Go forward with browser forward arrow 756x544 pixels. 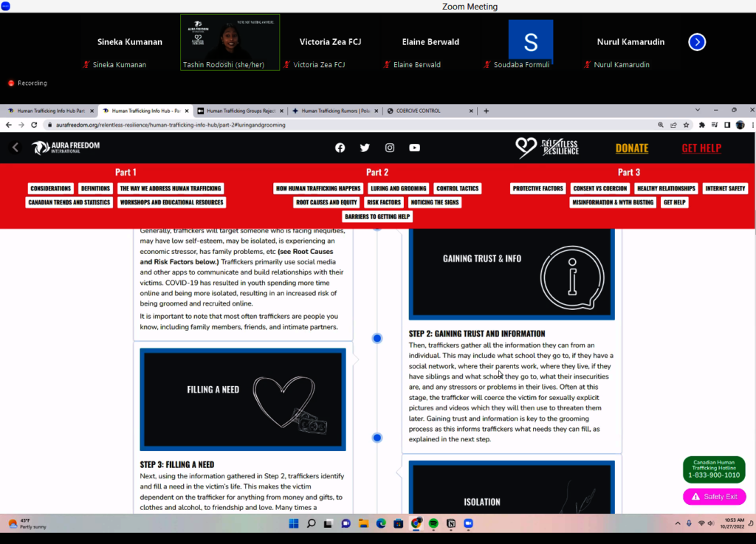(x=21, y=125)
